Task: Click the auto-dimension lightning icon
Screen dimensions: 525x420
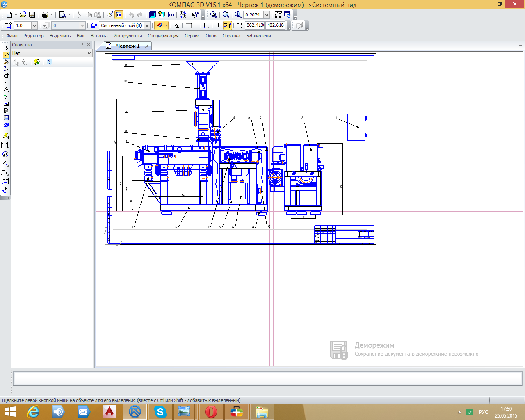Action: [x=5, y=136]
